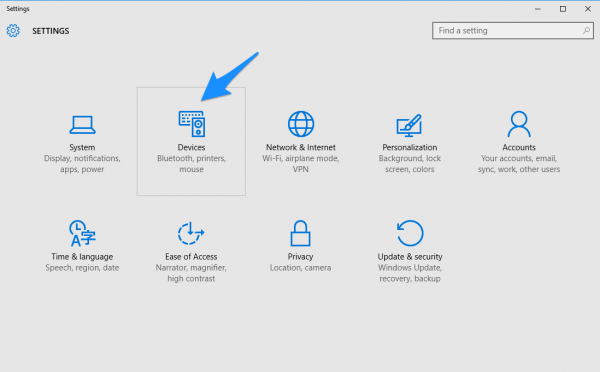Open the Accounts person icon
600x372 pixels.
pos(519,124)
